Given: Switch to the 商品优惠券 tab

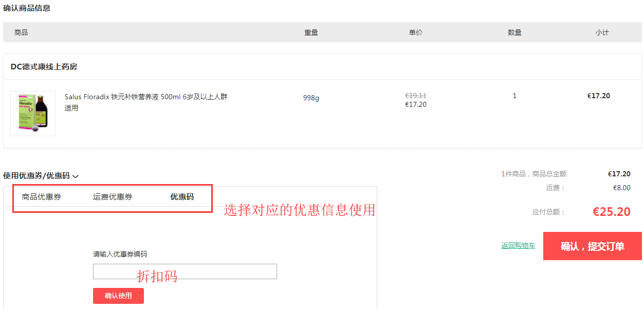Looking at the screenshot, I should [42, 197].
